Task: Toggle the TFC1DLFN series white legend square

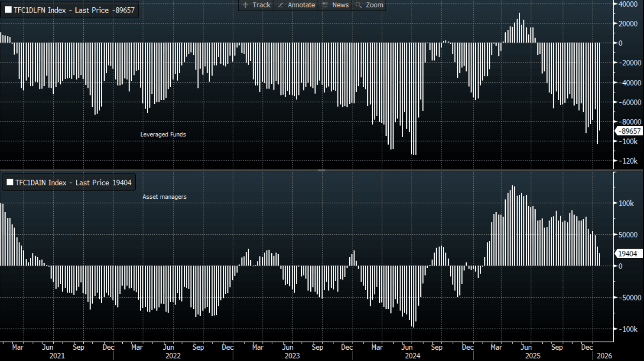Action: point(8,10)
